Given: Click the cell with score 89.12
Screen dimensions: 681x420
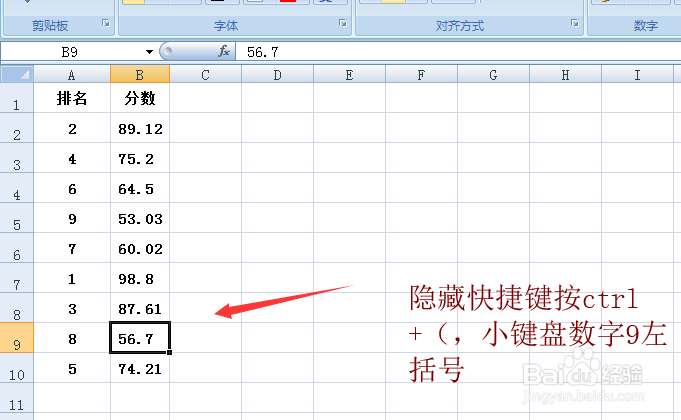Looking at the screenshot, I should (140, 129).
